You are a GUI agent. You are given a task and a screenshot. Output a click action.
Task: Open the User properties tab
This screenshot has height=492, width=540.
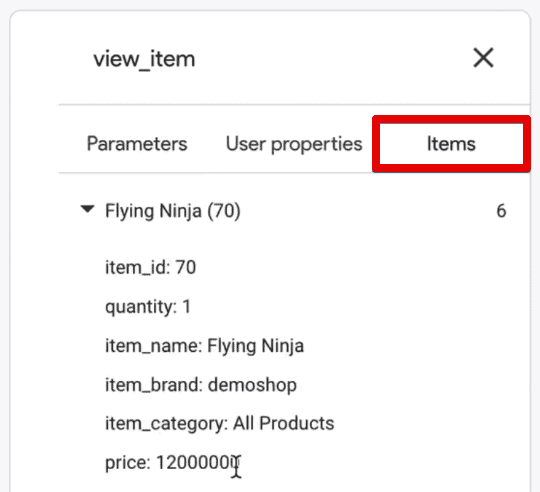[294, 144]
